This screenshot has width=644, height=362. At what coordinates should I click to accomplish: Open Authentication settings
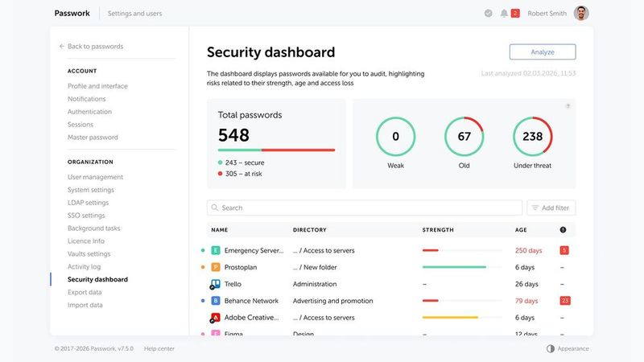(x=89, y=112)
